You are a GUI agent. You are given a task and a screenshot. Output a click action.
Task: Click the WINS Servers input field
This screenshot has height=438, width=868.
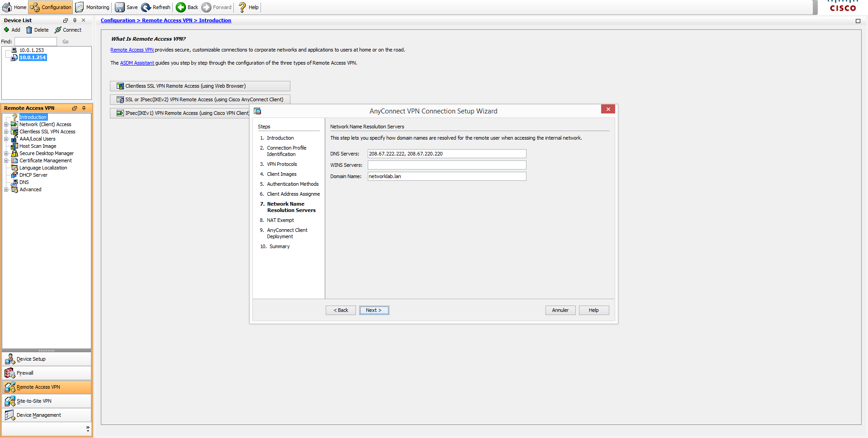click(x=447, y=165)
